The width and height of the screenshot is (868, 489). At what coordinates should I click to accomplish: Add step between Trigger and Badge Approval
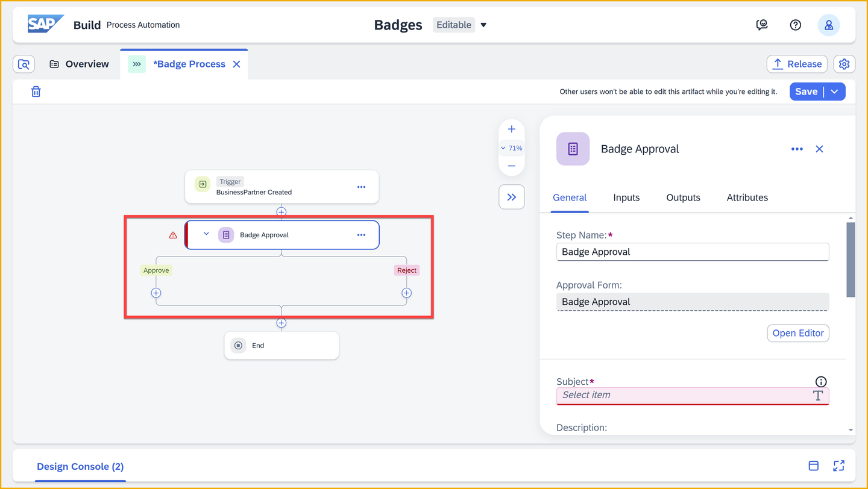[x=281, y=212]
